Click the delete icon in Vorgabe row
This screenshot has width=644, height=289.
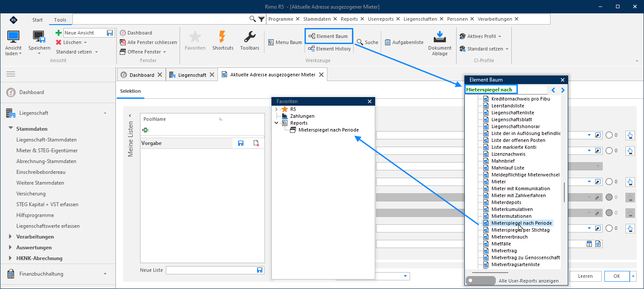[x=256, y=143]
